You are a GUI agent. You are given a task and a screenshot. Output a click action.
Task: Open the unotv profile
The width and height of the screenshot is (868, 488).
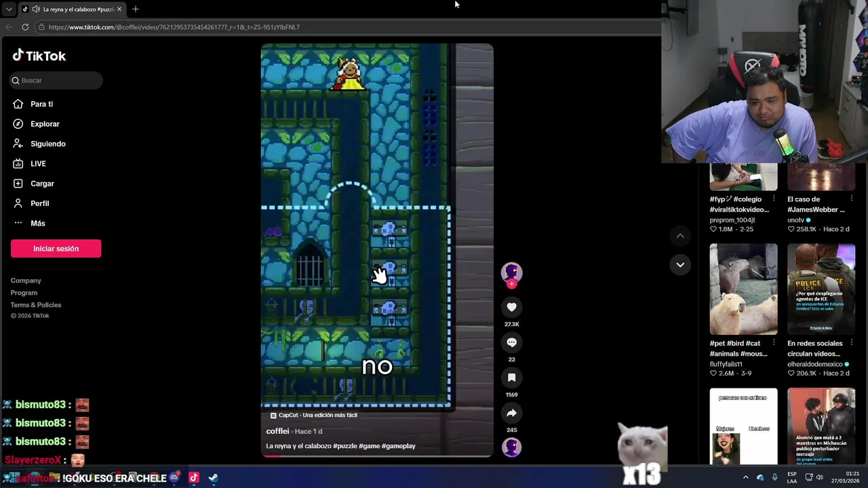click(x=795, y=220)
